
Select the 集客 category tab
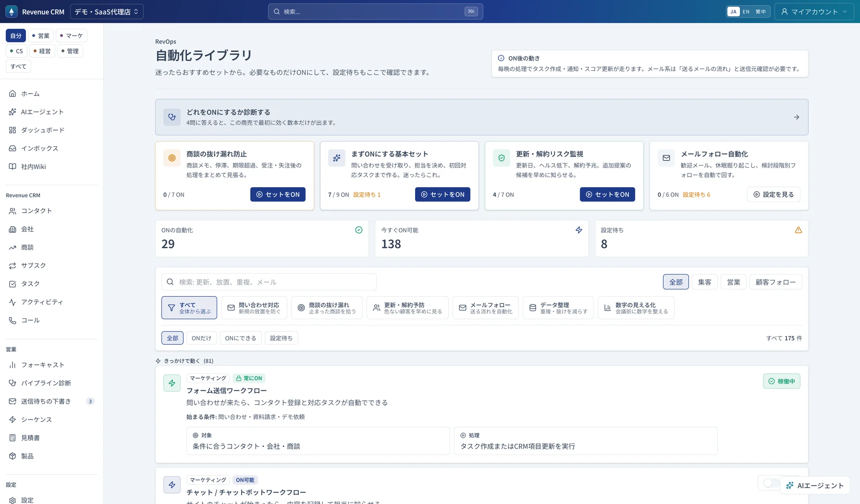point(705,282)
